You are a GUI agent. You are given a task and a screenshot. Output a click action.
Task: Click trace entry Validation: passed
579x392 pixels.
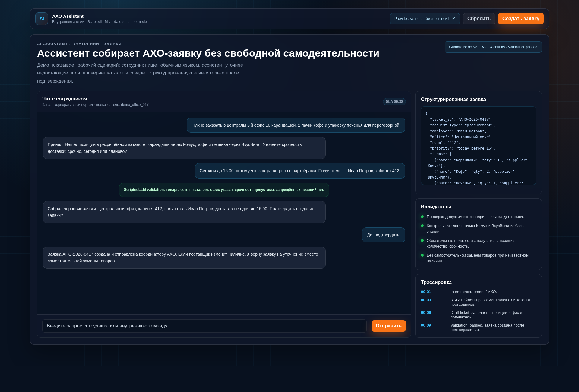(487, 327)
